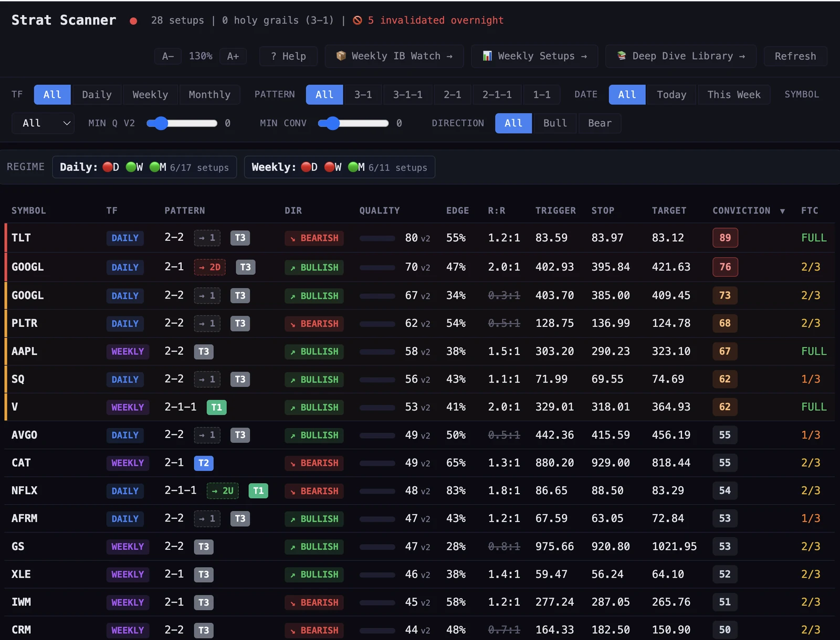Select the 2-1 pattern tab
Viewport: 840px width, 640px height.
(x=452, y=94)
